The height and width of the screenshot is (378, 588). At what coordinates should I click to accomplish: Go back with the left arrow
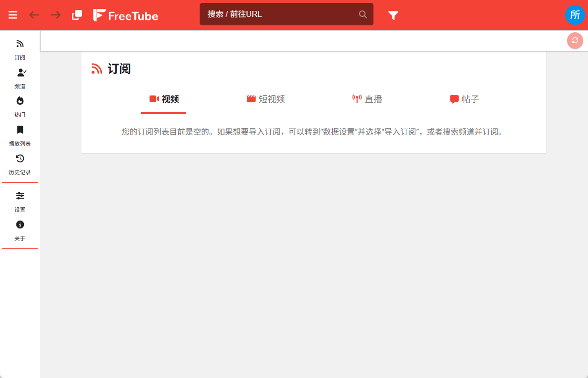tap(34, 15)
